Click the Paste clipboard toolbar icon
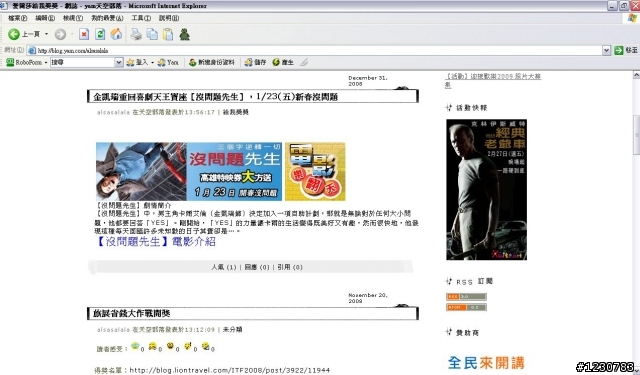The width and height of the screenshot is (640, 375). [168, 34]
